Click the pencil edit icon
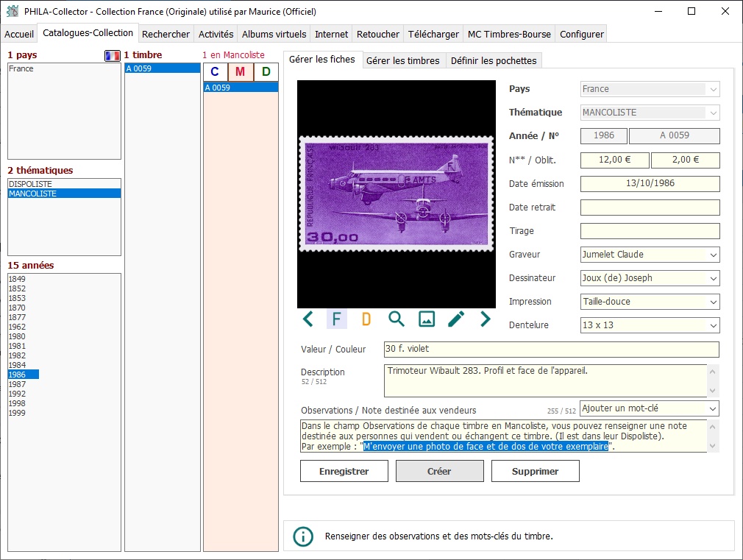The image size is (743, 560). (x=456, y=319)
